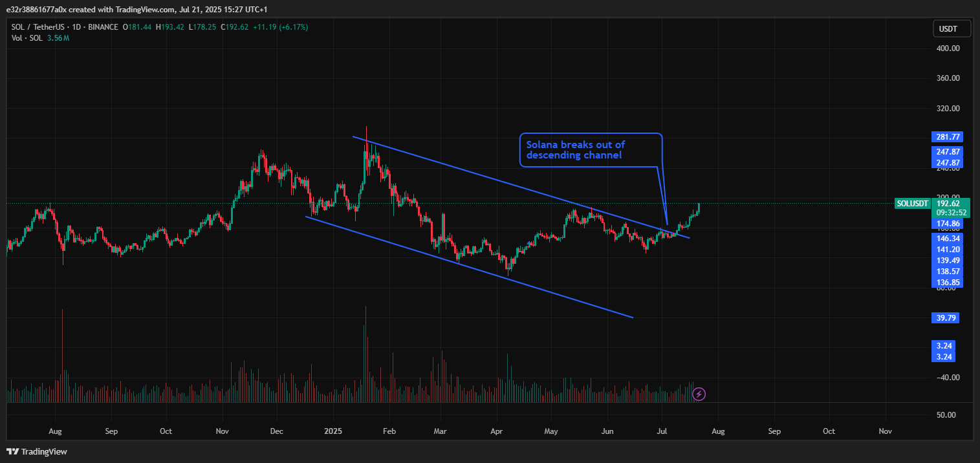Screen dimensions: 980x463
Task: Click the May time axis label
Action: 551,431
